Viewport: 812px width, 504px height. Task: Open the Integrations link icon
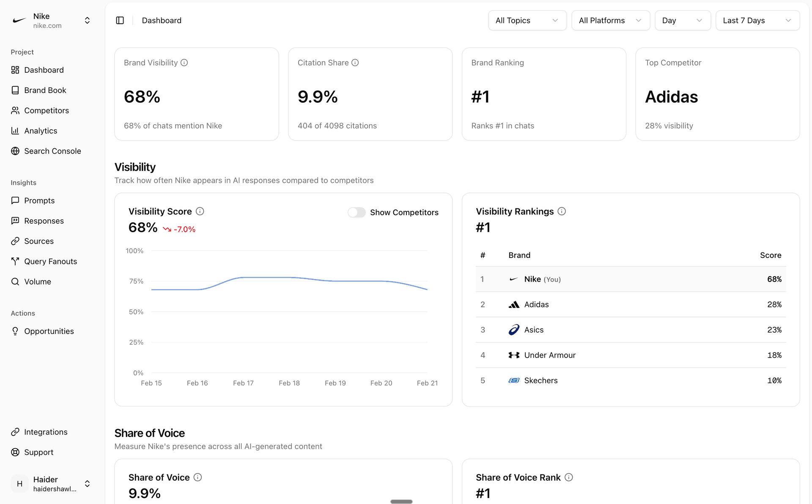coord(15,432)
